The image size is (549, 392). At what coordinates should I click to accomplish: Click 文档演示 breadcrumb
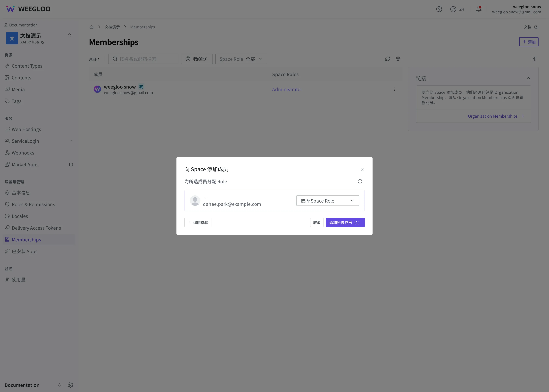click(x=112, y=27)
